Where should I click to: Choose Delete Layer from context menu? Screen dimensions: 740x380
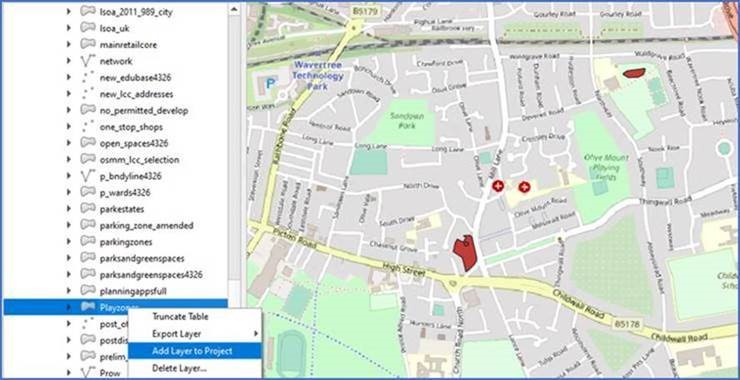click(x=194, y=368)
